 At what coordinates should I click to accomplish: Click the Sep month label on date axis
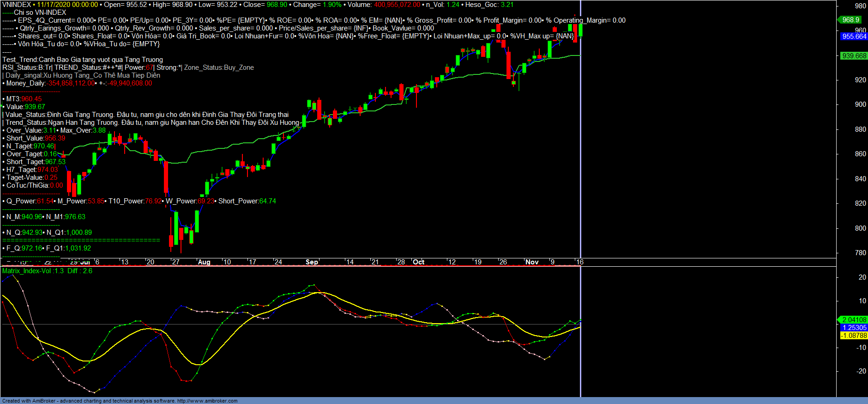pos(312,262)
